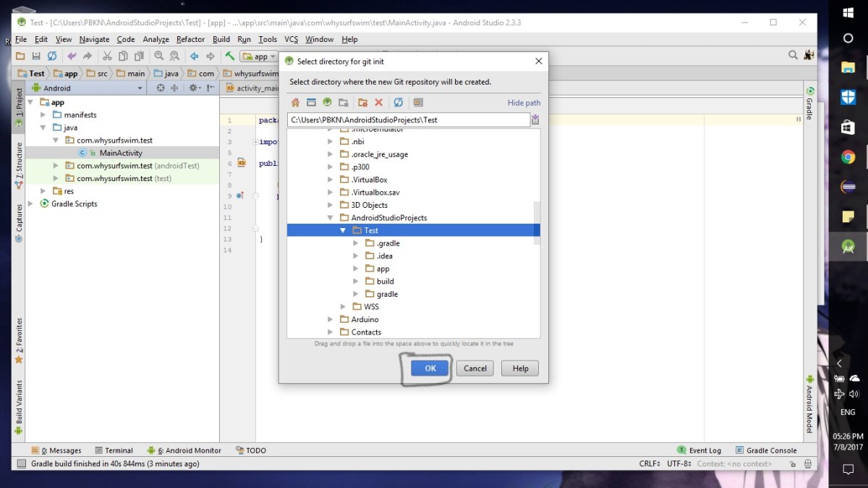Open the app run configuration dropdown

tap(259, 56)
